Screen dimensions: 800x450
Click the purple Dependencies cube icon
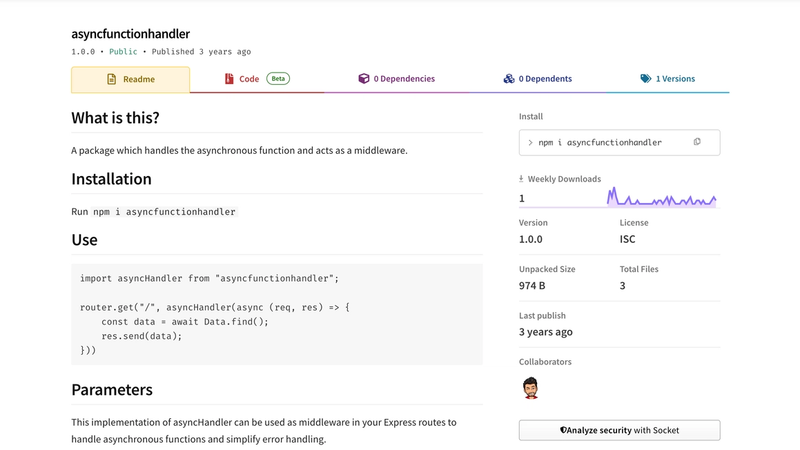[363, 79]
